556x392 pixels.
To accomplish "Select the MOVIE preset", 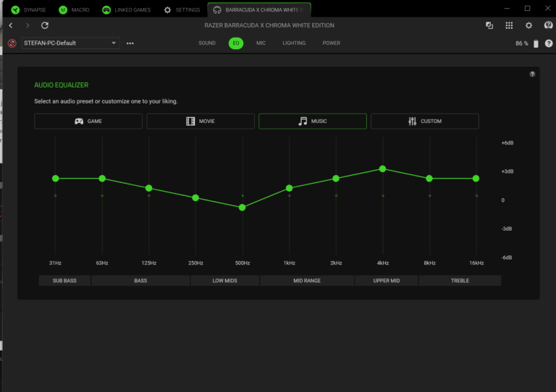I will click(201, 121).
